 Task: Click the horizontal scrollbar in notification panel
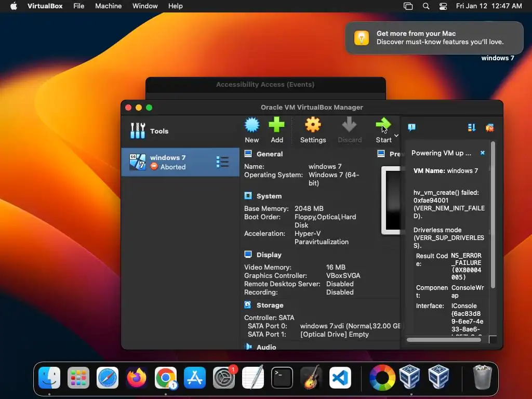(444, 340)
